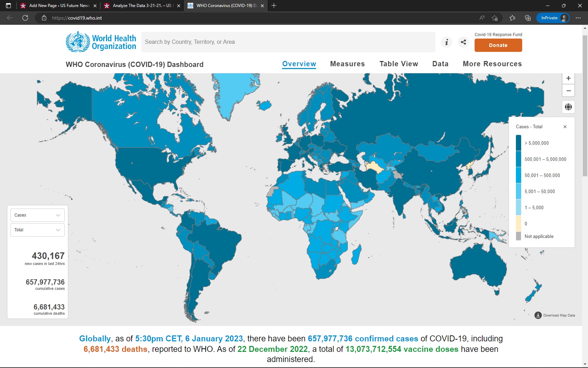
Task: Open the Measures tab
Action: point(347,64)
